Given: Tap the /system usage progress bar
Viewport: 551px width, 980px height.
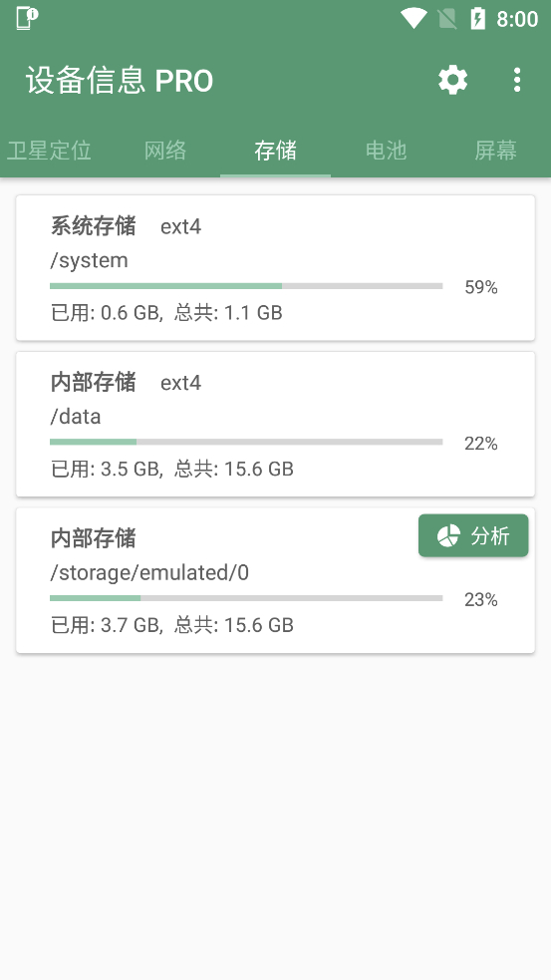Looking at the screenshot, I should [x=246, y=286].
